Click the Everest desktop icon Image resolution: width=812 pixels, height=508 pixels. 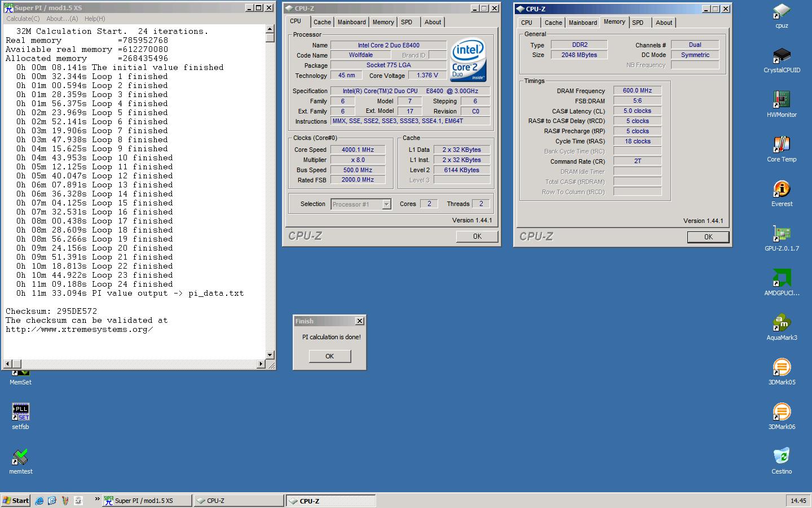coord(782,194)
